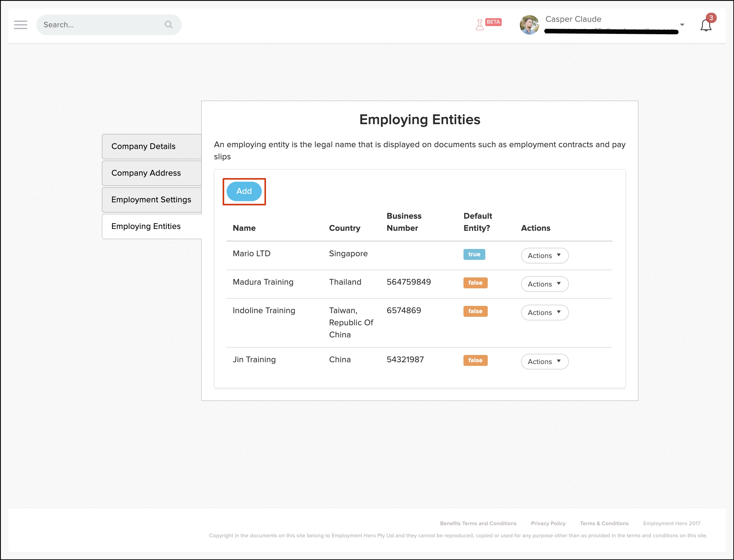Open the hamburger navigation menu
Viewport: 734px width, 560px height.
click(20, 25)
